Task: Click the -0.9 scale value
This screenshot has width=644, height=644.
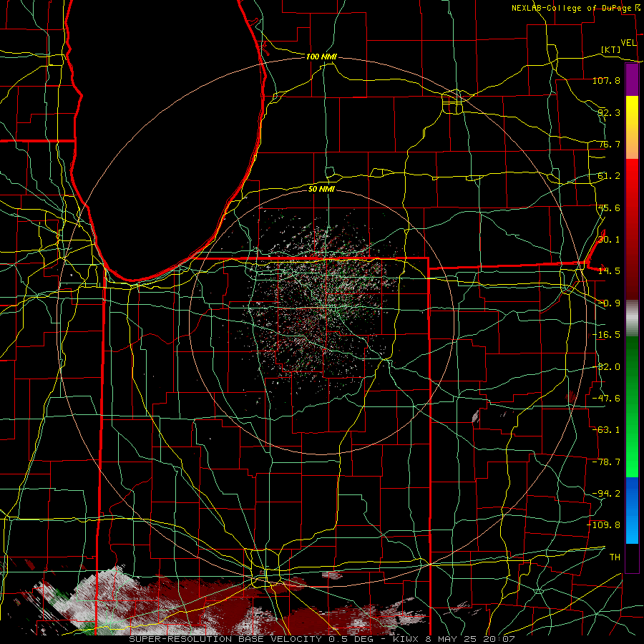Action: (609, 303)
